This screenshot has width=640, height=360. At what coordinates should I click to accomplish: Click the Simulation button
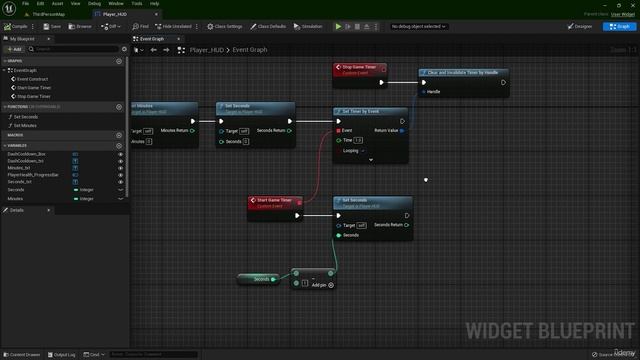coord(308,27)
